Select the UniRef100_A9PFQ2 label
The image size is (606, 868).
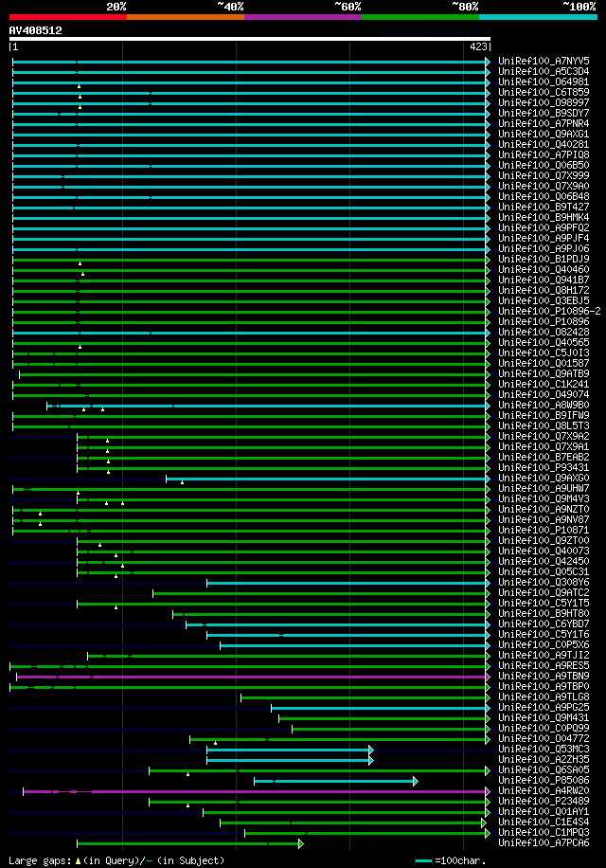tap(544, 227)
